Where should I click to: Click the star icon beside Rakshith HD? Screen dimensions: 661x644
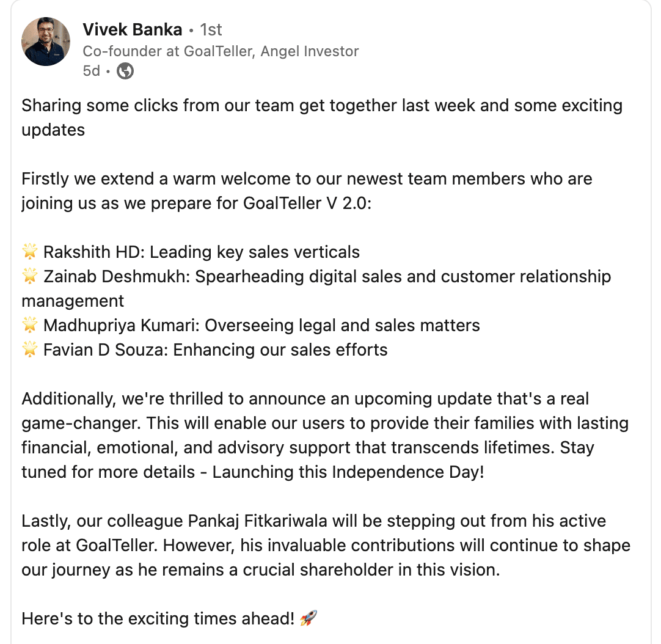[30, 251]
